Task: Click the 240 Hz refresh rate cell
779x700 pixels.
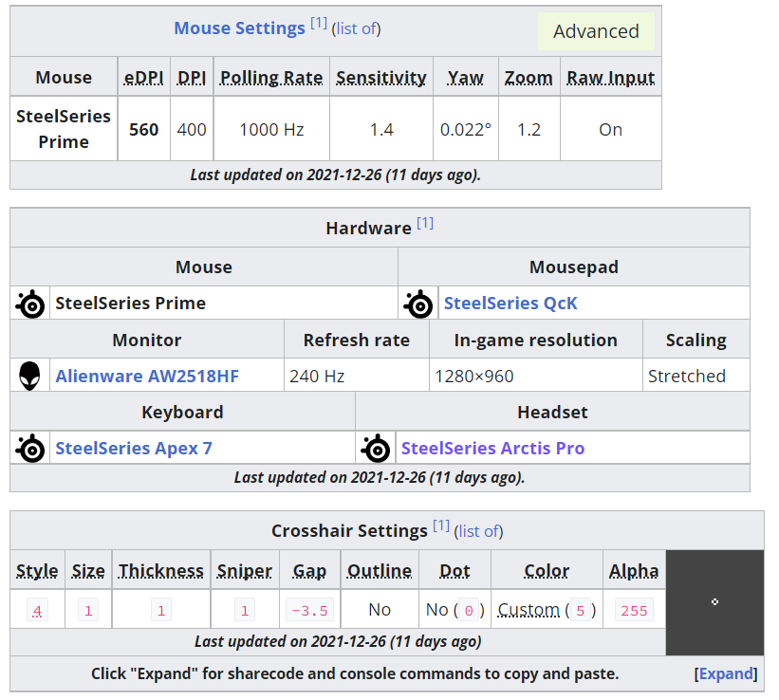Action: [x=357, y=376]
